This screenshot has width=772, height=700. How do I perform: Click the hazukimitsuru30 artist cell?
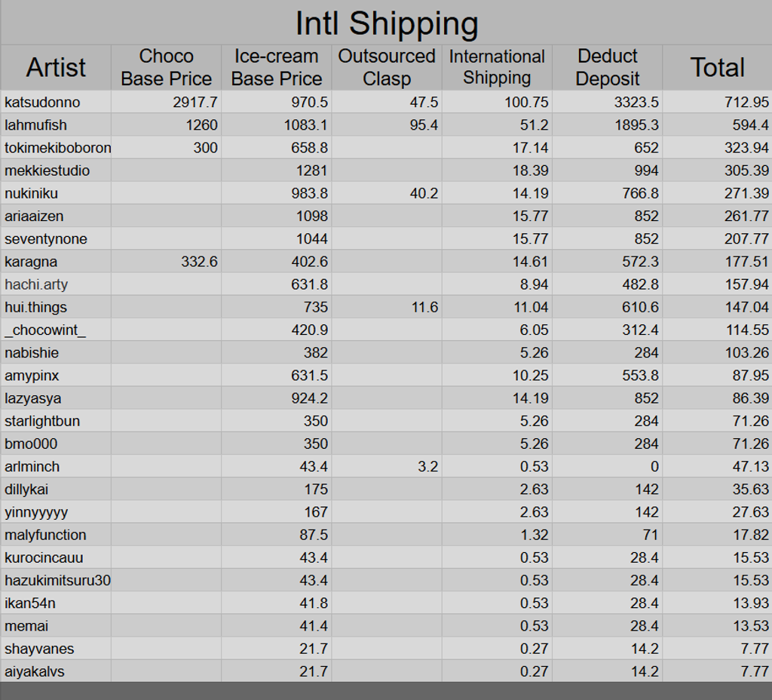click(57, 580)
